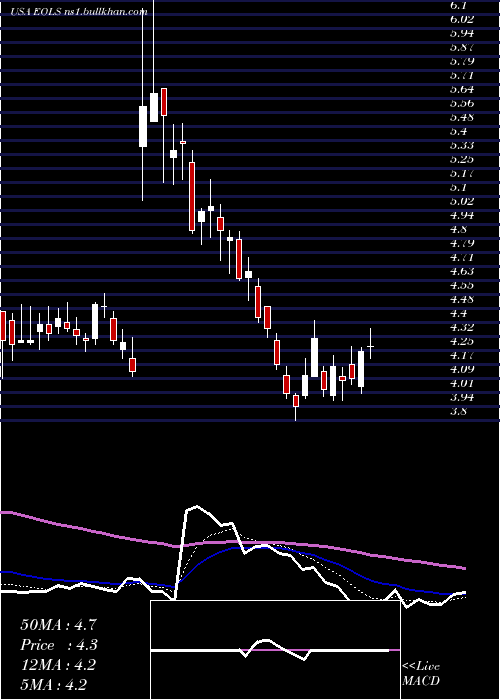Click the 5.94 price axis label
The width and height of the screenshot is (500, 700).
pyautogui.click(x=462, y=33)
